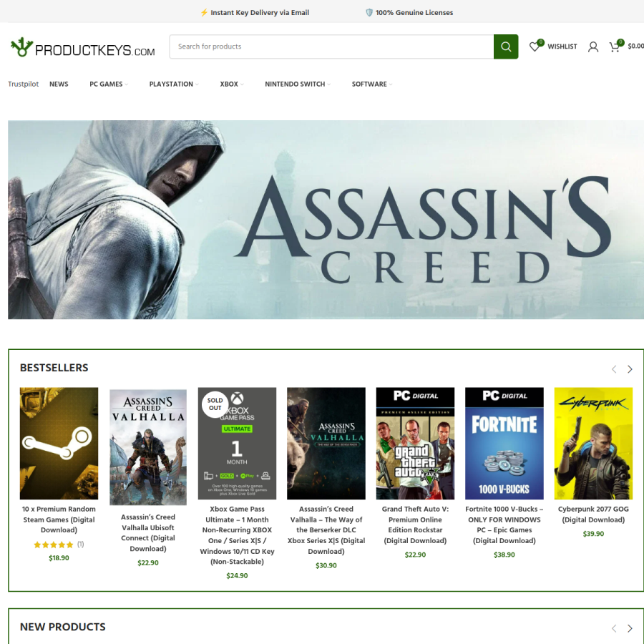Go to the NEWS menu item
Screen dimensions: 644x644
[59, 84]
